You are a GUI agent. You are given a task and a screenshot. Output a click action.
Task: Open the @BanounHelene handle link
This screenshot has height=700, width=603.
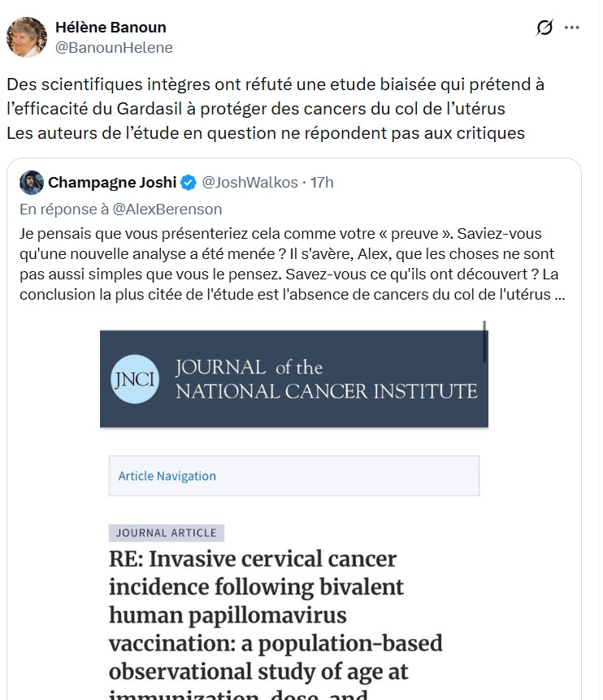pos(114,47)
